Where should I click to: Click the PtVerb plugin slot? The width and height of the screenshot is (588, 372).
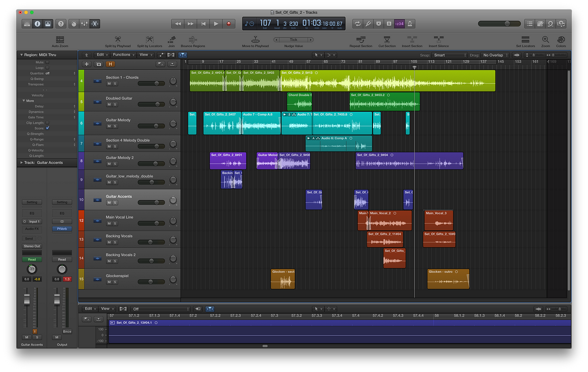pos(62,229)
